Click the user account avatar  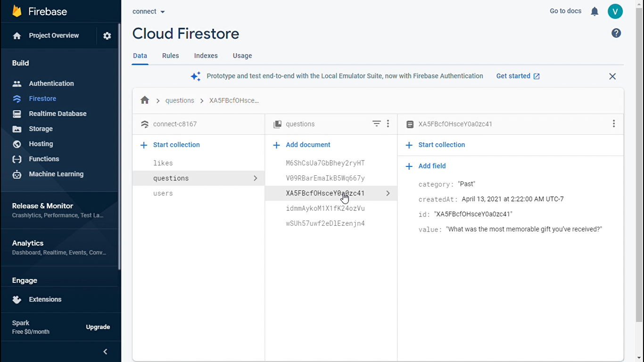pos(615,11)
